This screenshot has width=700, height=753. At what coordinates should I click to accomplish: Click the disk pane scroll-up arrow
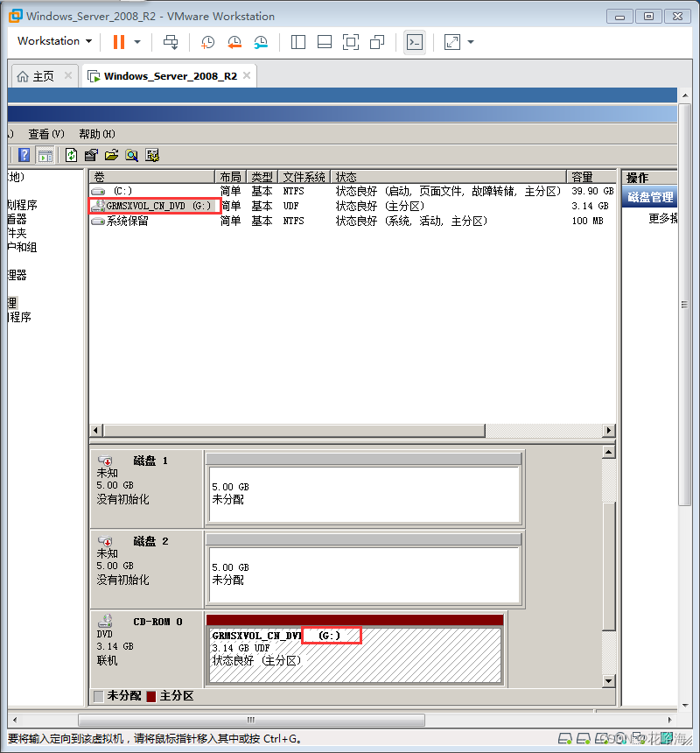click(608, 452)
